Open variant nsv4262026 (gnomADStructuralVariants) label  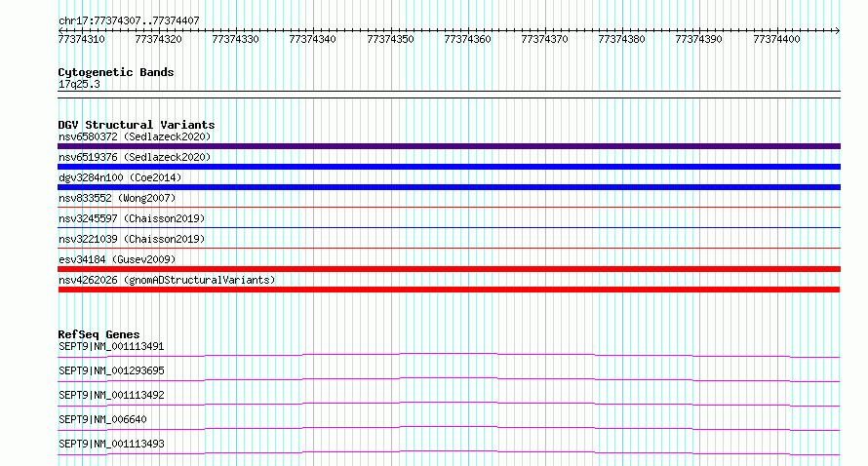click(167, 280)
